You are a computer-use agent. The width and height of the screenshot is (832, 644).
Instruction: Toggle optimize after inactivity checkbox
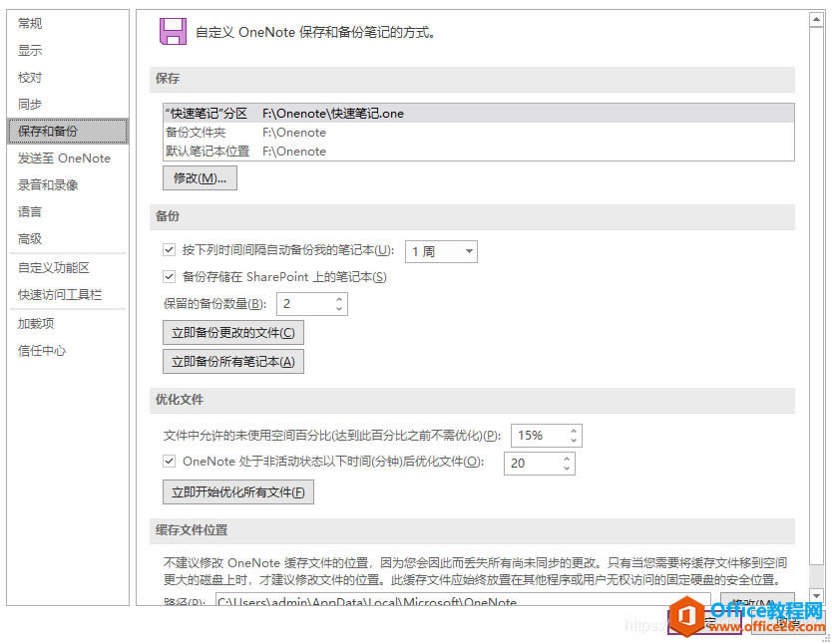[x=170, y=462]
